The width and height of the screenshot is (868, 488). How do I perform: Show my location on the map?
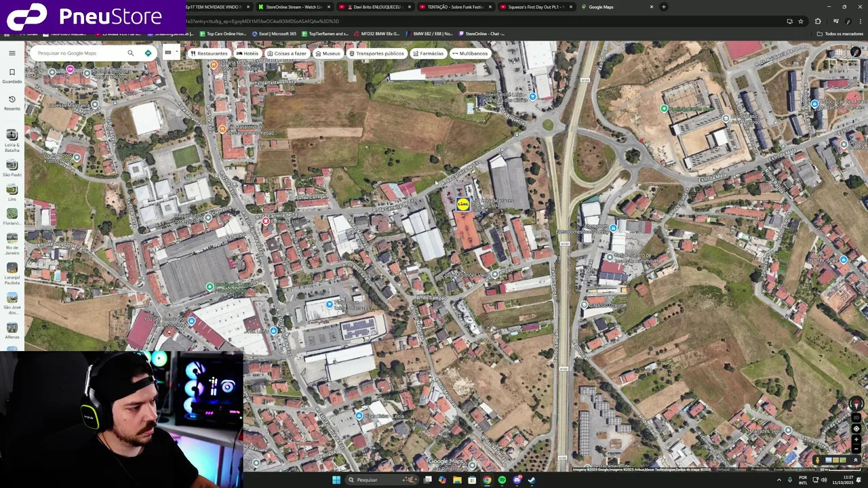(x=856, y=428)
